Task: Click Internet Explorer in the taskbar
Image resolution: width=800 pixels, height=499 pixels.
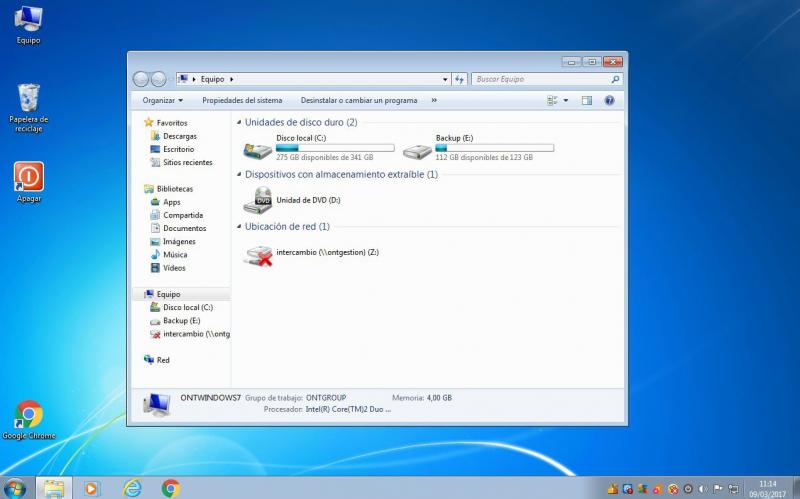Action: pos(132,488)
